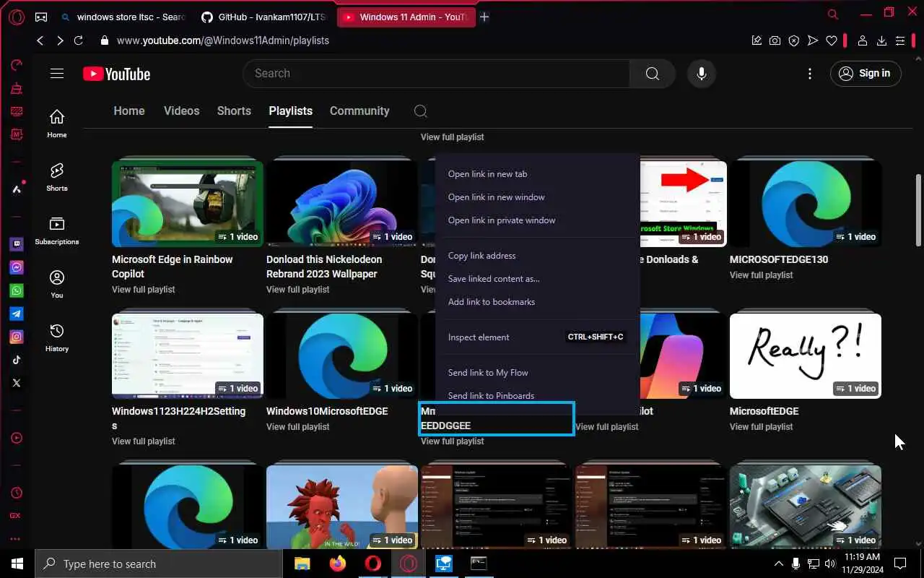This screenshot has width=924, height=578.
Task: Switch to the 'windows store ltsc' tab
Action: click(x=123, y=17)
